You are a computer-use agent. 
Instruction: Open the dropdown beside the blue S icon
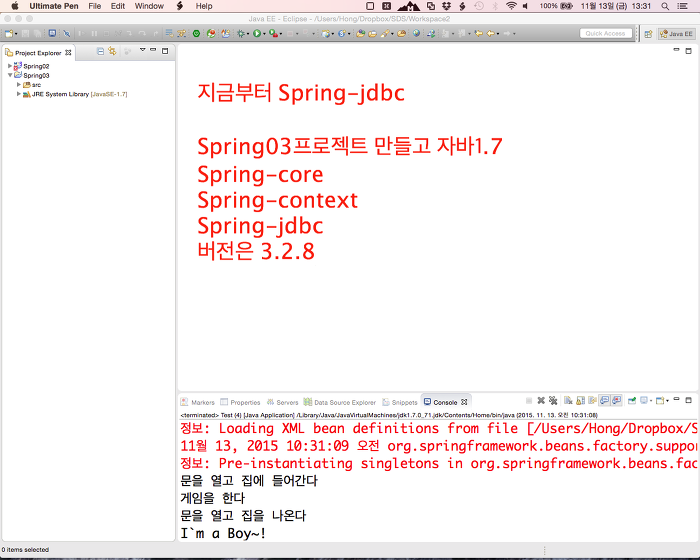tap(349, 34)
